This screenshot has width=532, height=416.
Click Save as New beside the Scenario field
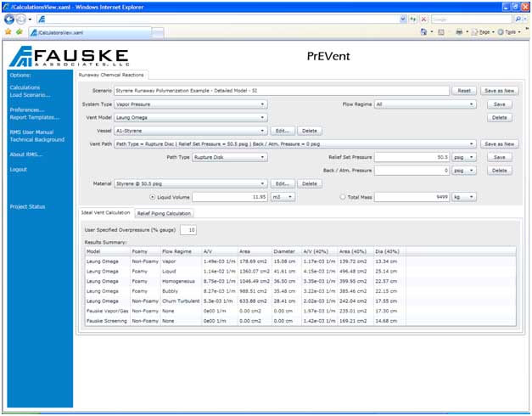coord(500,91)
